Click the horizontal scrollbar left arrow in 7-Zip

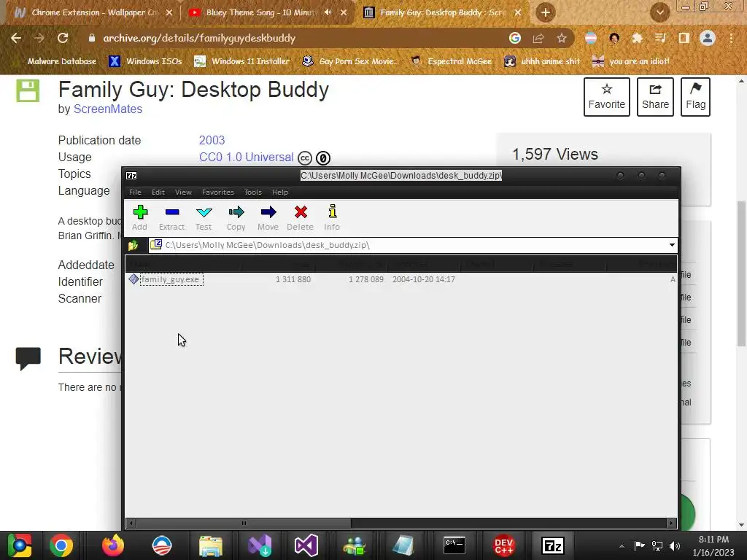[131, 523]
